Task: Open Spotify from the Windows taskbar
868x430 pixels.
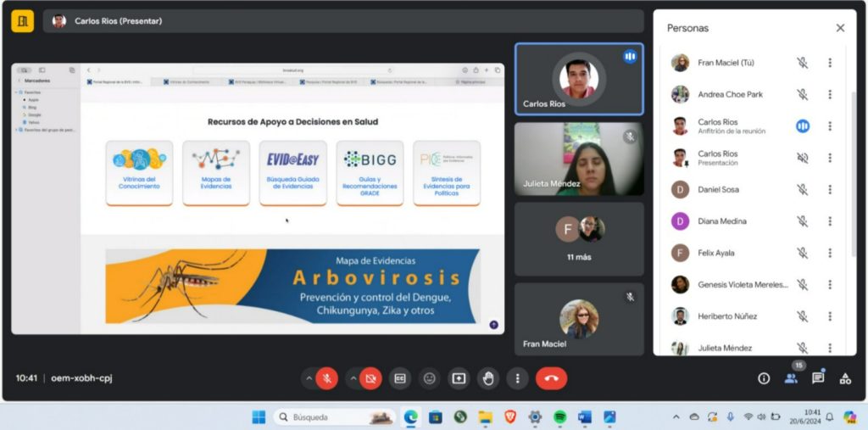Action: [x=559, y=417]
